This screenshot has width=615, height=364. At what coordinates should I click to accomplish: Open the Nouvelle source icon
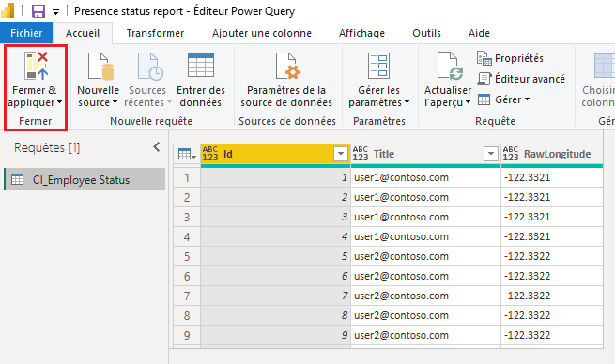tap(100, 67)
